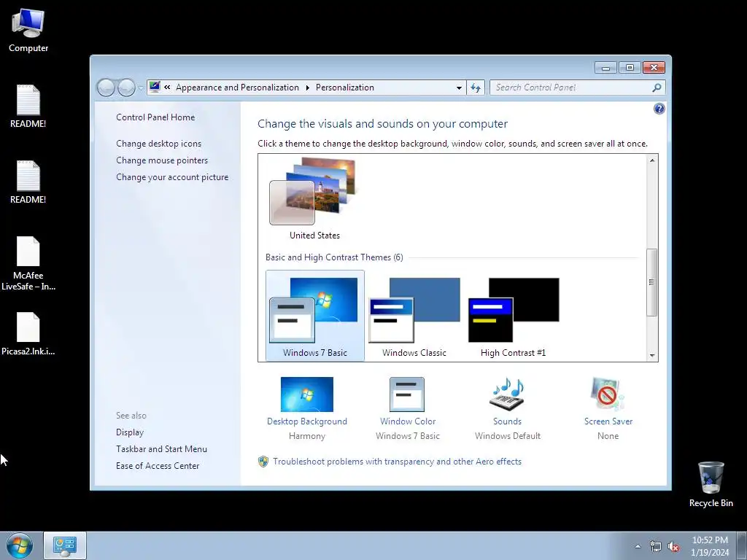Open Change your account picture
The height and width of the screenshot is (560, 747).
[x=172, y=177]
